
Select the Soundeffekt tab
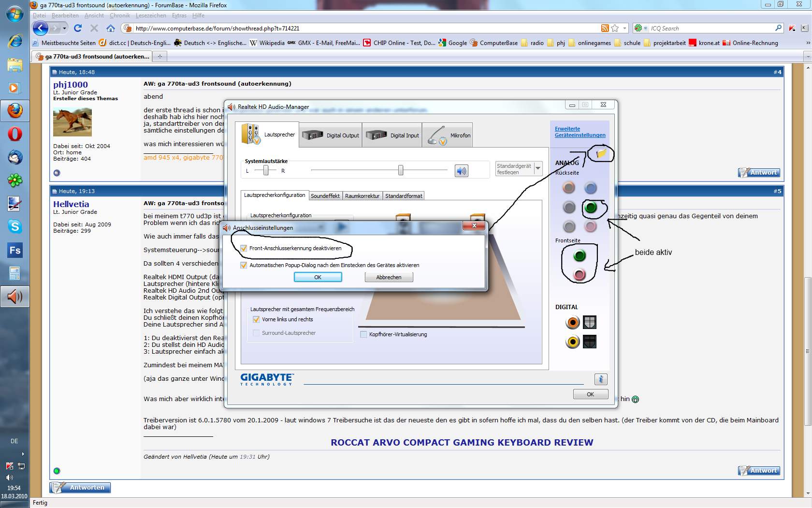pyautogui.click(x=325, y=196)
